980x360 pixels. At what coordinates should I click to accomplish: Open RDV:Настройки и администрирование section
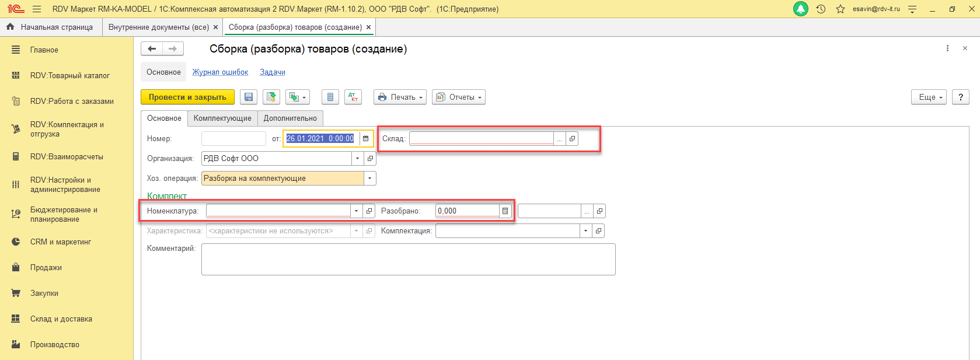pos(67,185)
